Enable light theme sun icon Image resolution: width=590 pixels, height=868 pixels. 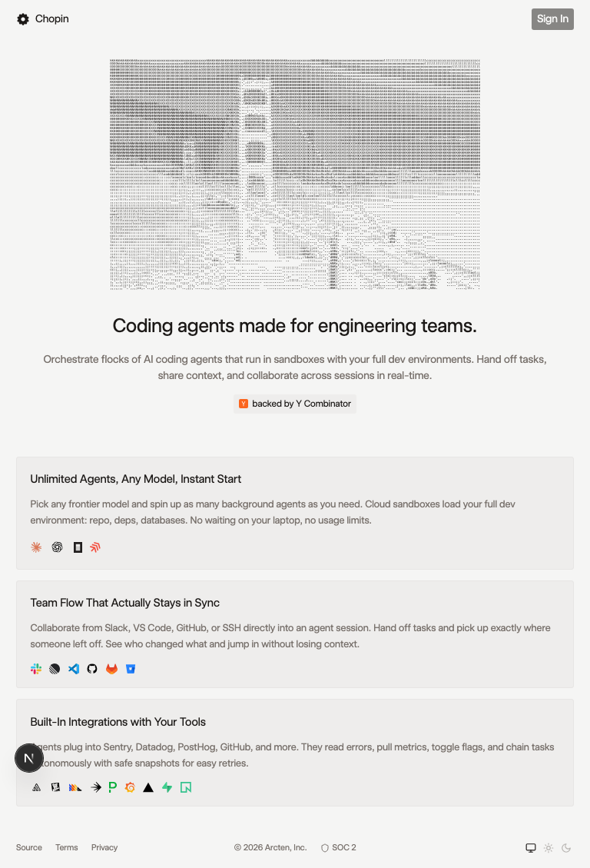coord(549,847)
